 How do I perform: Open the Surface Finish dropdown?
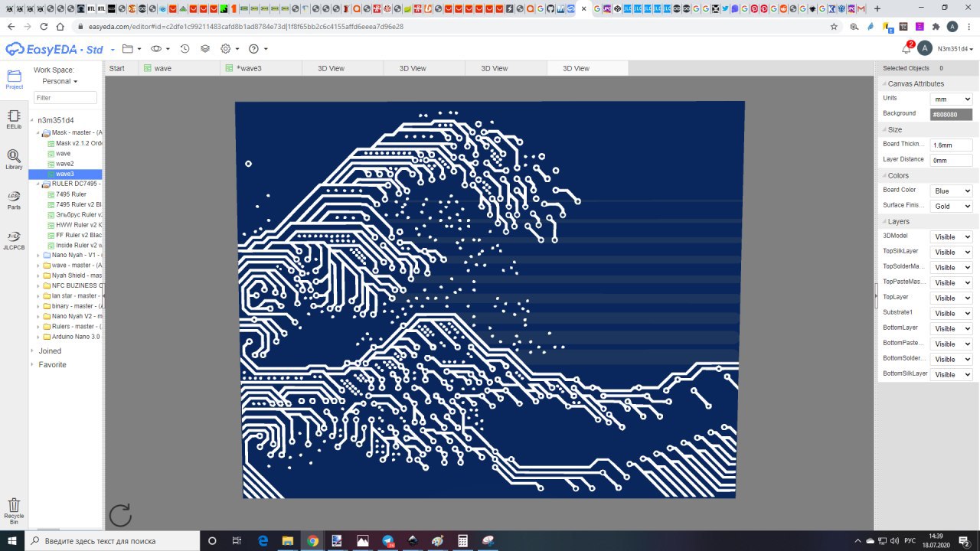pyautogui.click(x=951, y=206)
